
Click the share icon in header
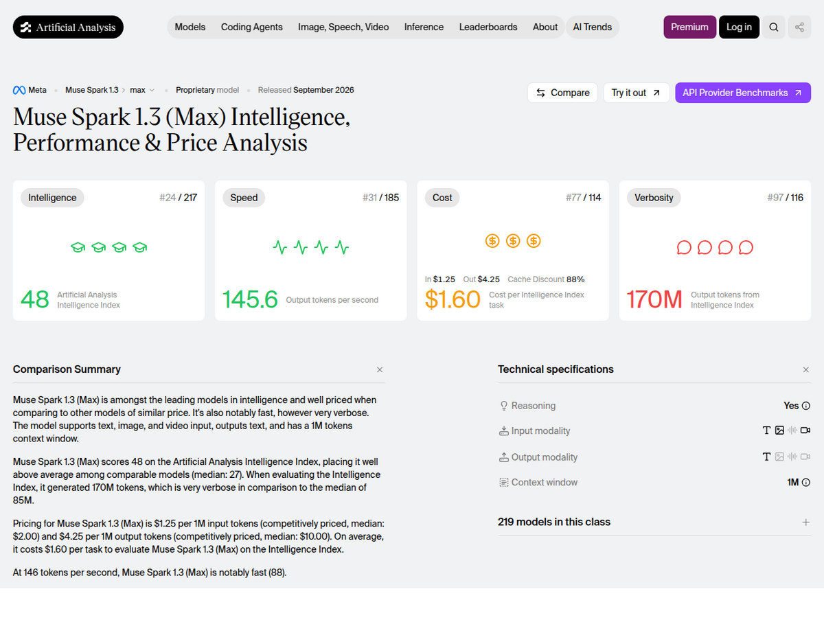(x=799, y=27)
